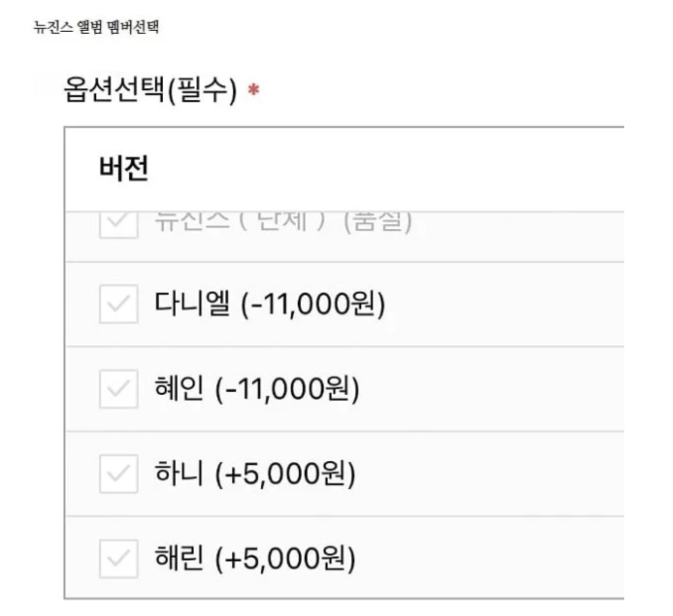Viewport: 673px width, 616px height.
Task: Click the 옵션선택 heading text
Action: (x=114, y=90)
